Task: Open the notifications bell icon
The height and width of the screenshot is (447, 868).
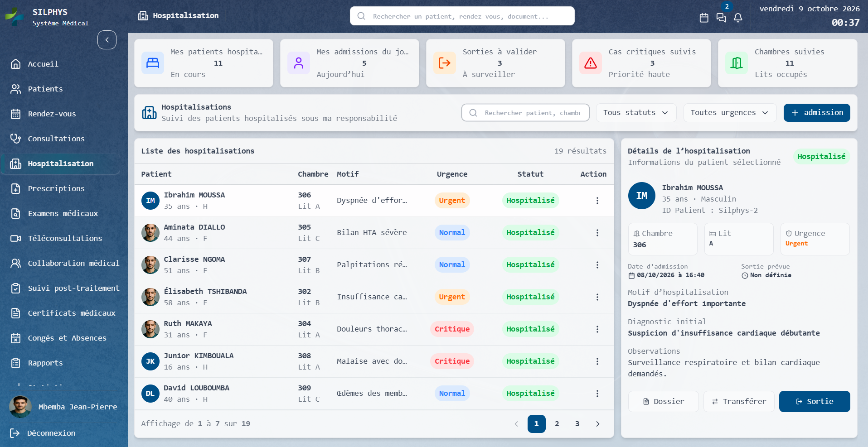Action: click(x=738, y=18)
